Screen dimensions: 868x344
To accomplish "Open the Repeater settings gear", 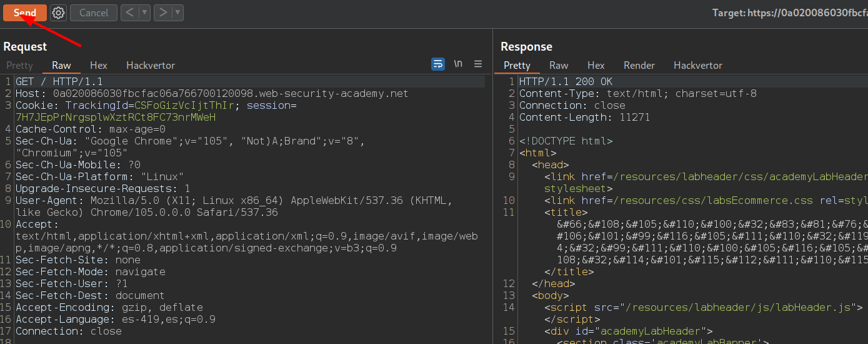I will [x=58, y=13].
